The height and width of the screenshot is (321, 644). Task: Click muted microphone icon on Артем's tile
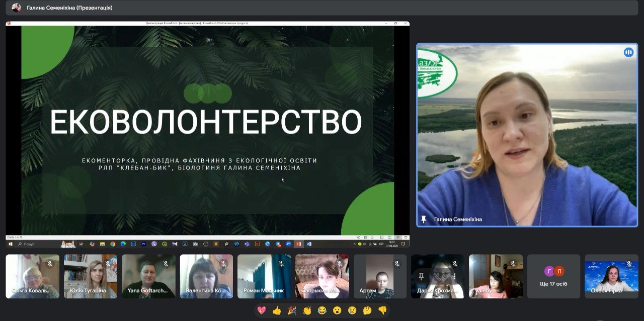397,263
